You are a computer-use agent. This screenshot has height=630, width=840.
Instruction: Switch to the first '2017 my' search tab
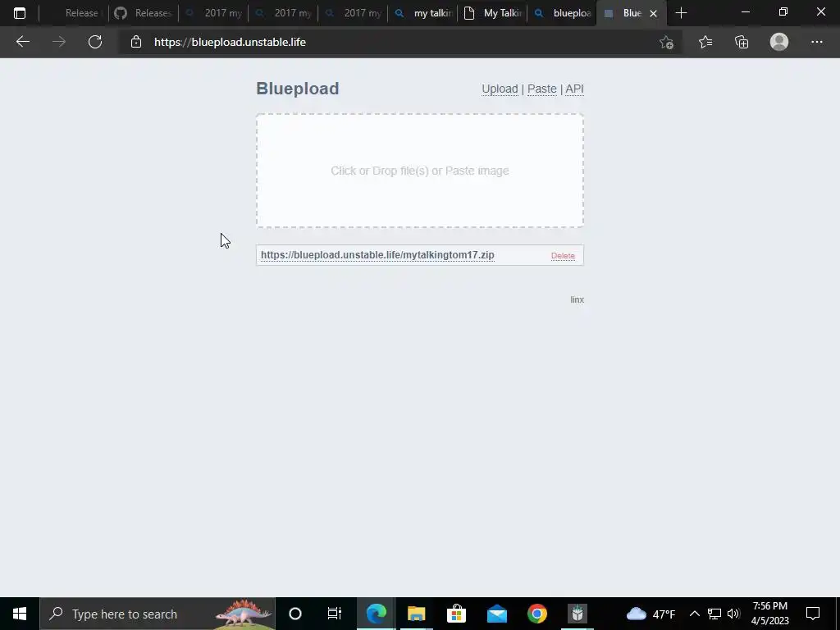tap(213, 13)
